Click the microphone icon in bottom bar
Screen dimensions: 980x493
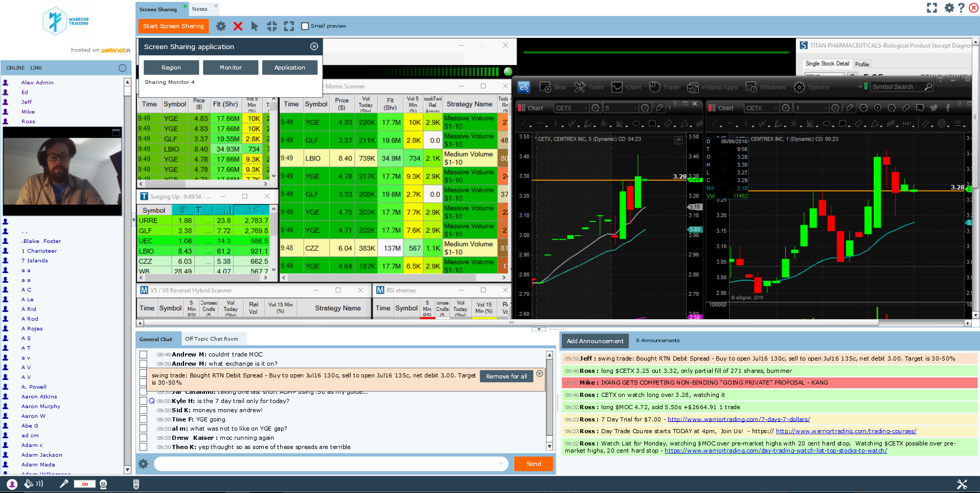[64, 484]
